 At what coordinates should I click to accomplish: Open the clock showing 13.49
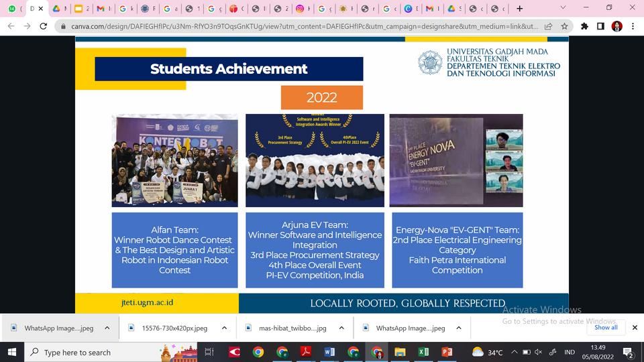tap(598, 352)
